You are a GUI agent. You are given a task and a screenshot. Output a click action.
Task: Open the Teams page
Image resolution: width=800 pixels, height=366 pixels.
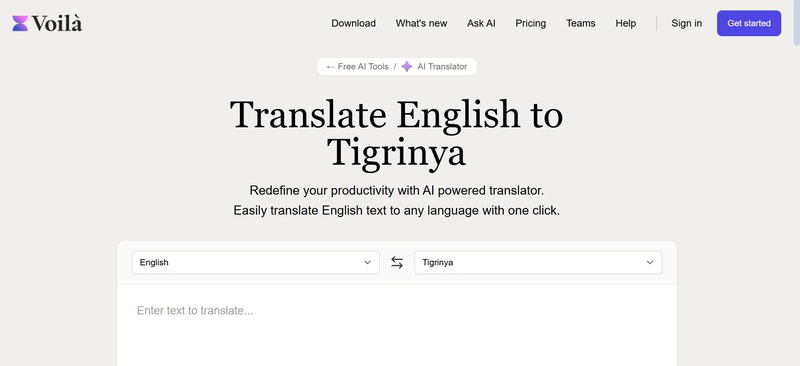click(x=581, y=23)
